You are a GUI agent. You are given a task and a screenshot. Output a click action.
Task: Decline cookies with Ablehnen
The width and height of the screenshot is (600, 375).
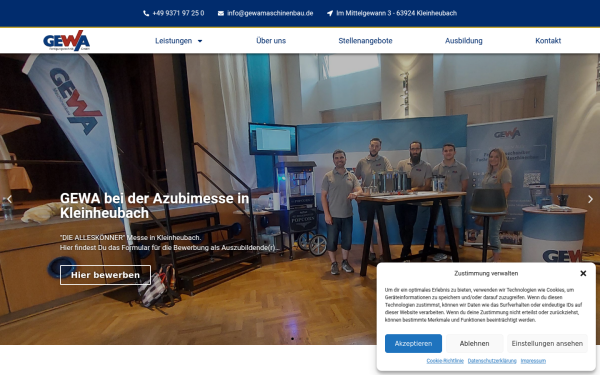click(x=474, y=343)
